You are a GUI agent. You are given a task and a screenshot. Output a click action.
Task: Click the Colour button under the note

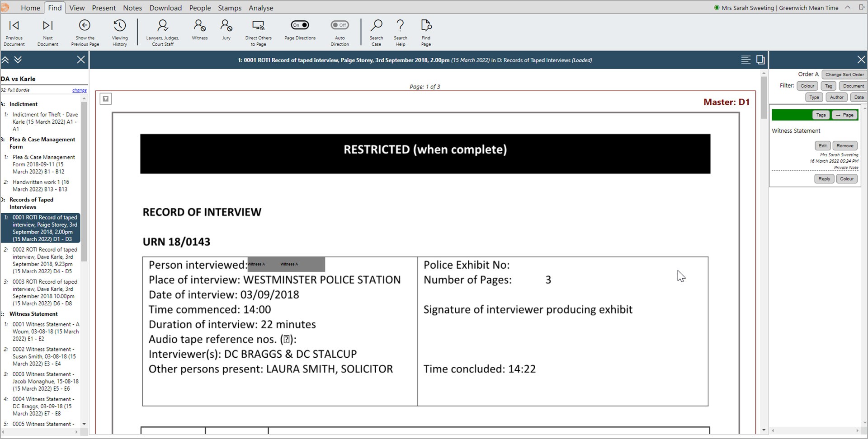click(x=846, y=179)
